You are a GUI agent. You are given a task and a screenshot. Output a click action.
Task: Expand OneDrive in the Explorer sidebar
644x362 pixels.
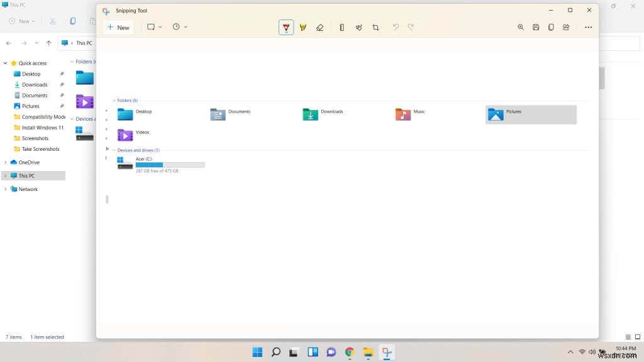point(6,162)
